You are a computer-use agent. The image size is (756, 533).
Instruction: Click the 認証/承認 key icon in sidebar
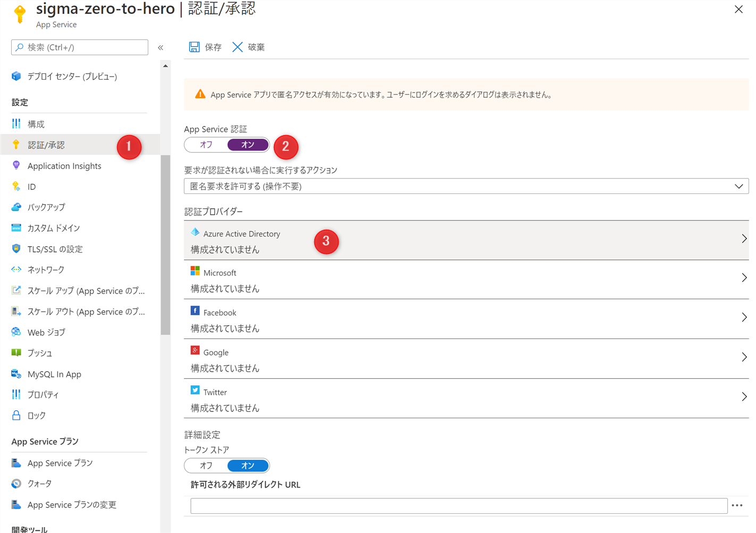point(16,145)
